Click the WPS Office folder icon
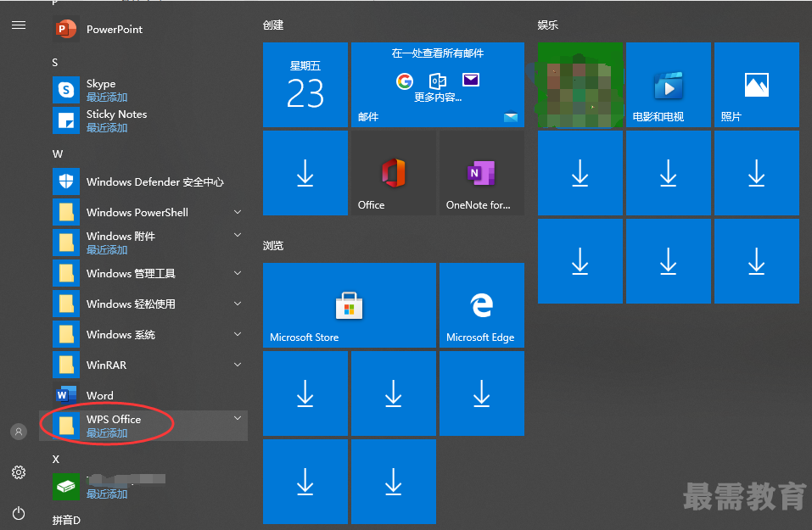Viewport: 812px width, 530px height. click(x=66, y=426)
